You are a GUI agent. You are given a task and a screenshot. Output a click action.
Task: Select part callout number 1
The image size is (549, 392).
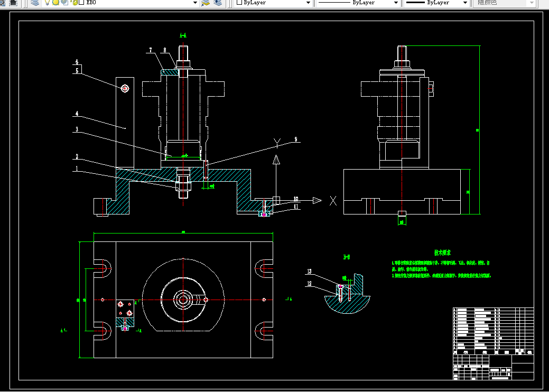[77, 169]
